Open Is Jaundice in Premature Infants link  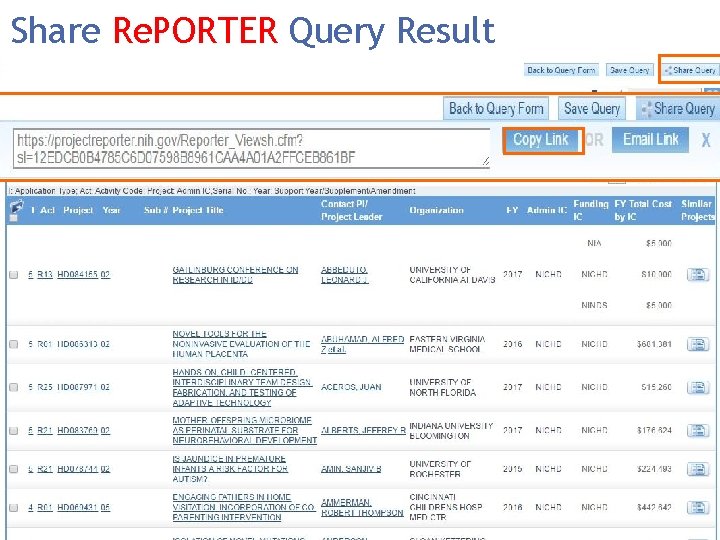[230, 469]
